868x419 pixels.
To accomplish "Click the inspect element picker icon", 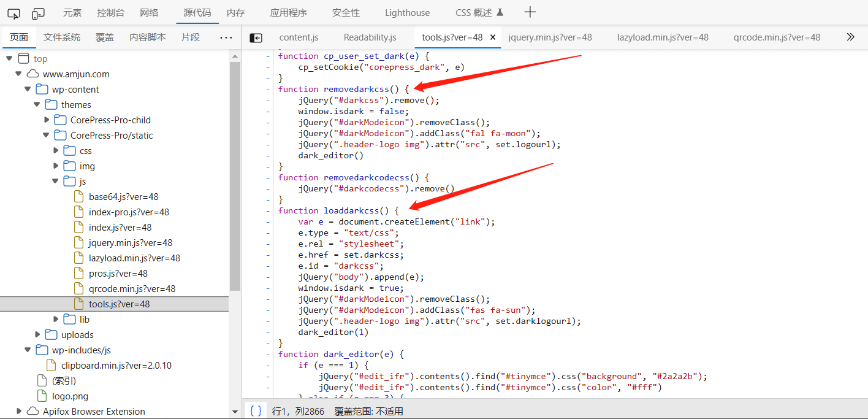I will coord(13,13).
